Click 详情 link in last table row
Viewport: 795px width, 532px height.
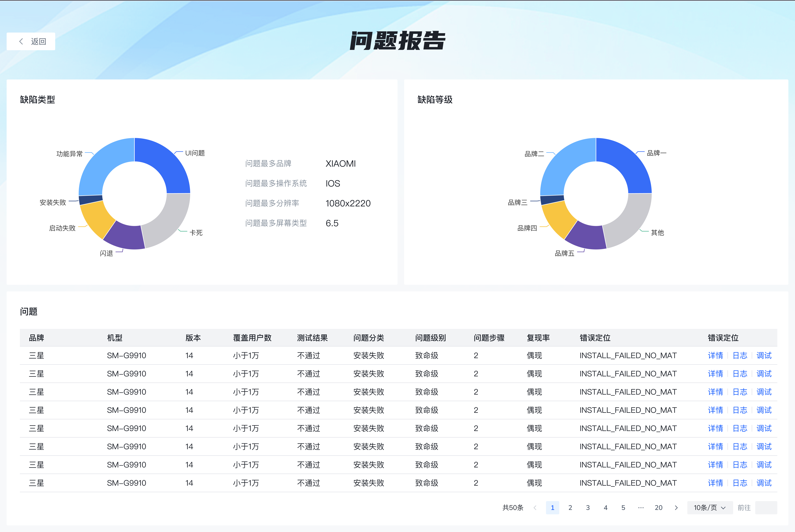click(715, 483)
